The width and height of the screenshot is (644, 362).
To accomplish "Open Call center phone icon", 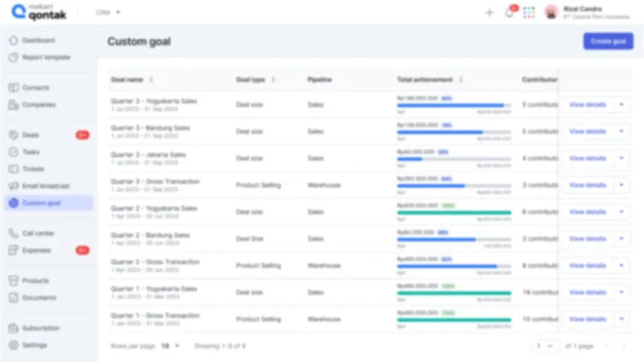I will (x=13, y=233).
